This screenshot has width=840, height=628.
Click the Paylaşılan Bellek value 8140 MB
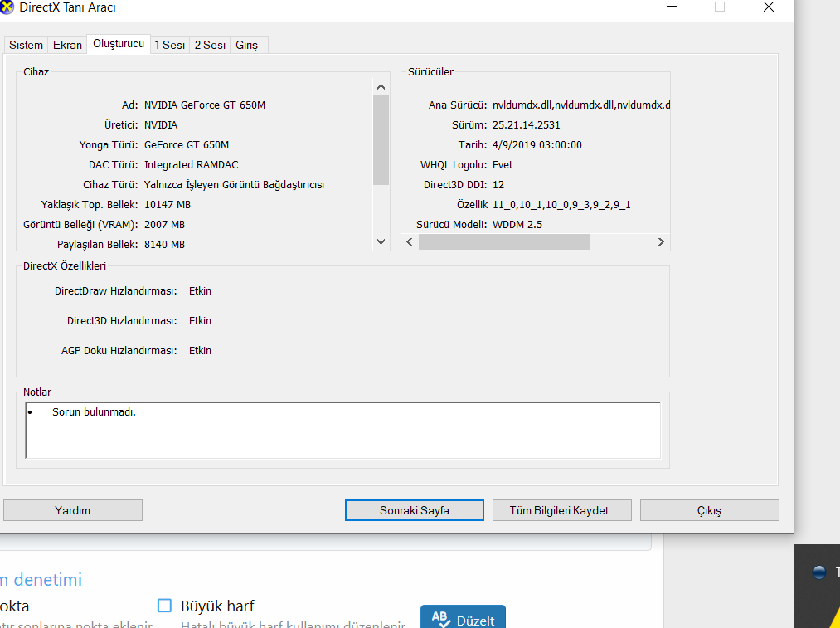coord(164,245)
